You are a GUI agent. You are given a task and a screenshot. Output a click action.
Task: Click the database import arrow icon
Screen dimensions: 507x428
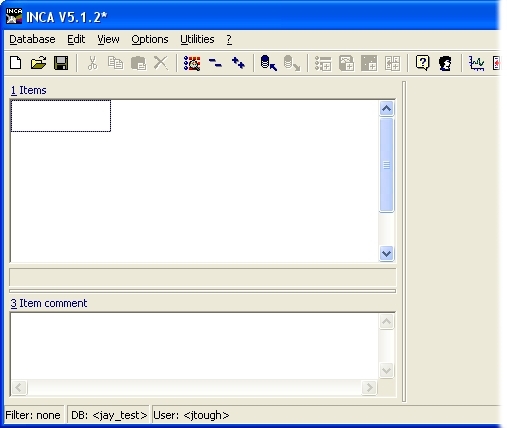[x=269, y=63]
